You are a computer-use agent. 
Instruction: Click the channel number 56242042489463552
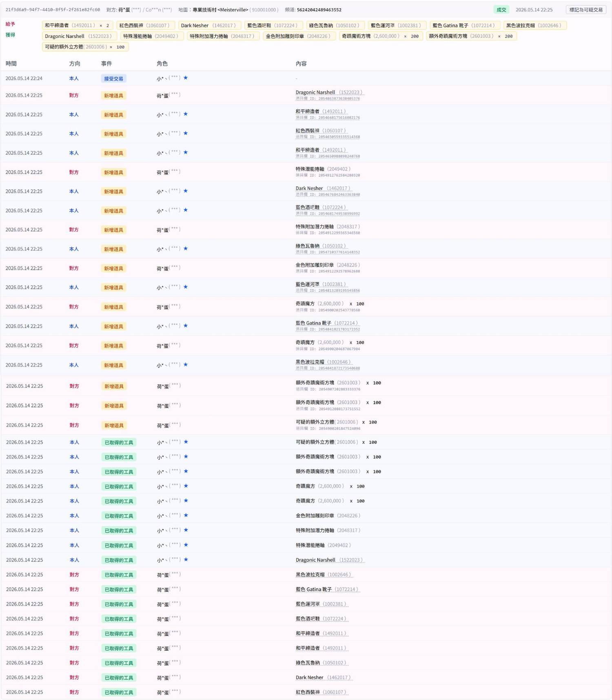point(319,10)
